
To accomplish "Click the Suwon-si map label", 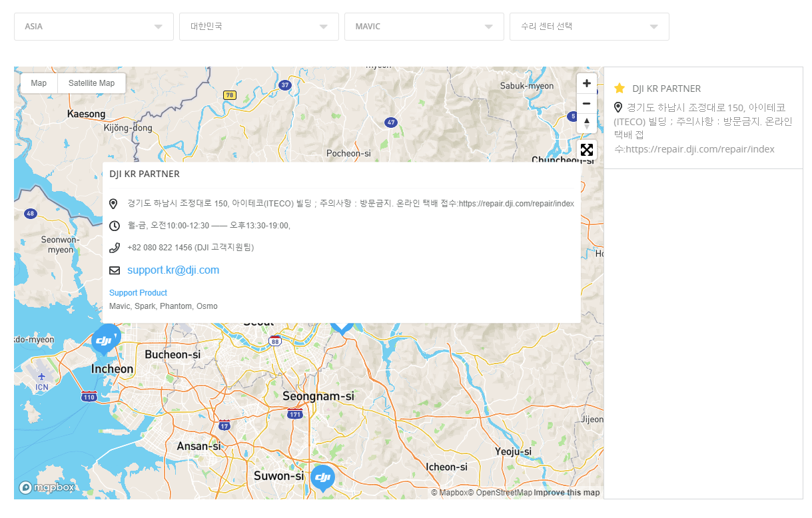I will (279, 476).
